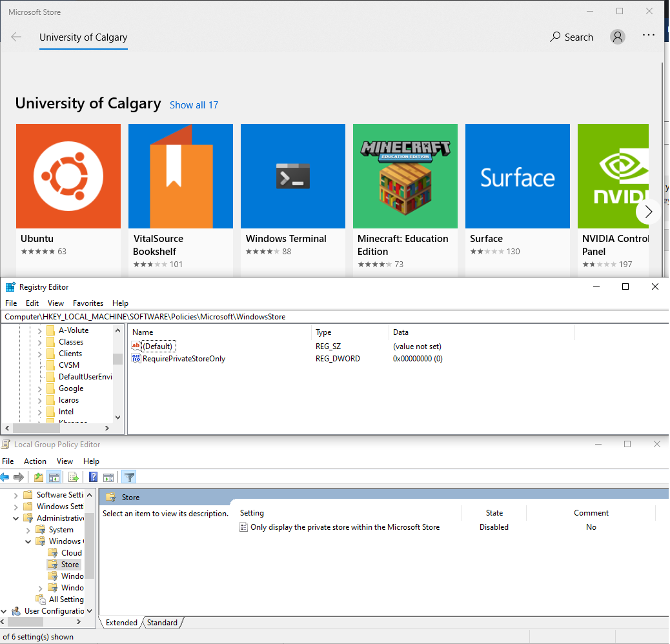Switch to the Extended tab
670x644 pixels.
[x=121, y=623]
